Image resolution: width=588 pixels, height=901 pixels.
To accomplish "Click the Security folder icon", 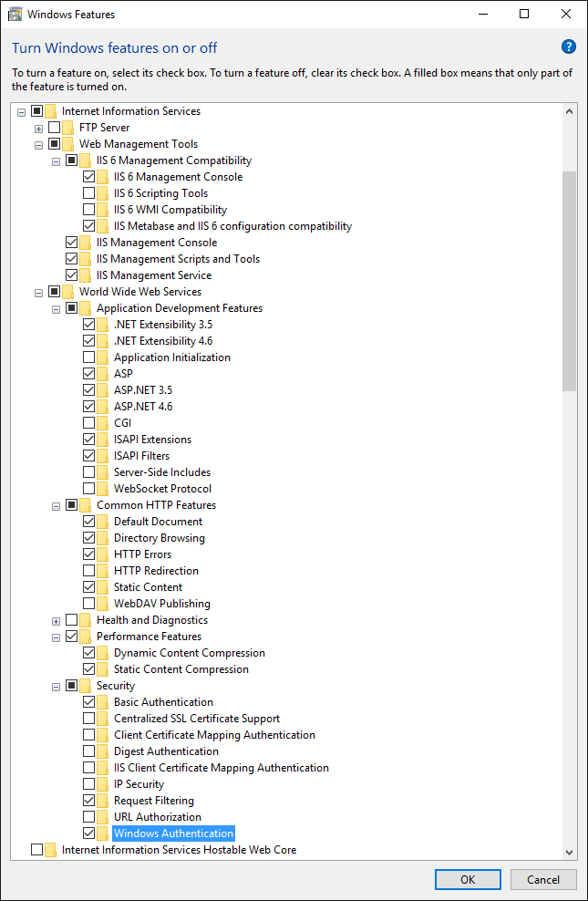I will (x=85, y=686).
